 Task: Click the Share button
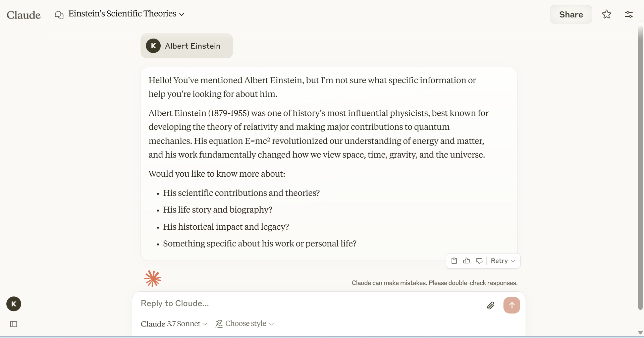pos(571,14)
